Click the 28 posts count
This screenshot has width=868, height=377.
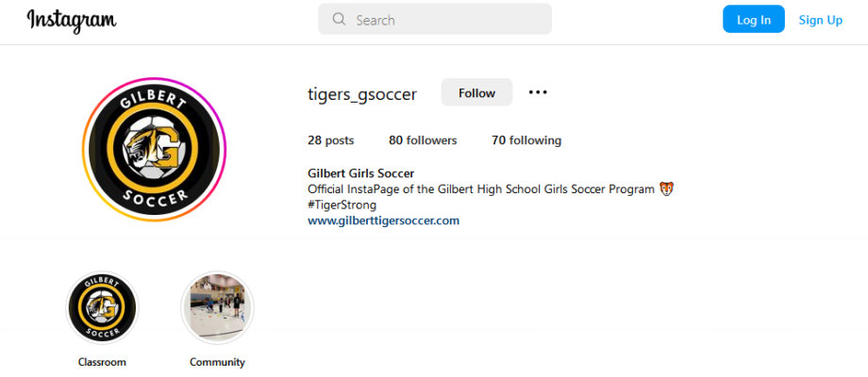coord(330,140)
